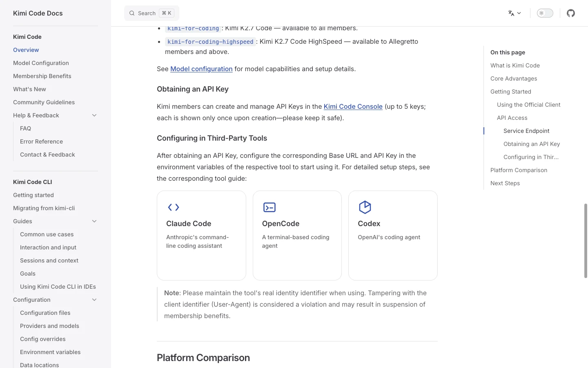This screenshot has width=588, height=368.
Task: Jump to Configuring in Thir... outline entry
Action: 531,157
